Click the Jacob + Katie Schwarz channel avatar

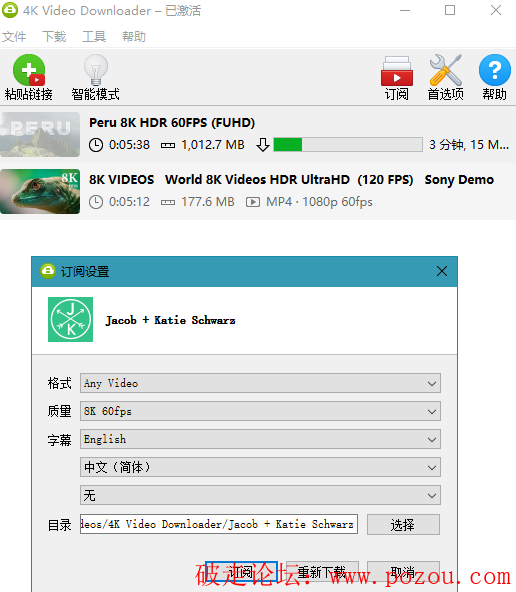[71, 319]
